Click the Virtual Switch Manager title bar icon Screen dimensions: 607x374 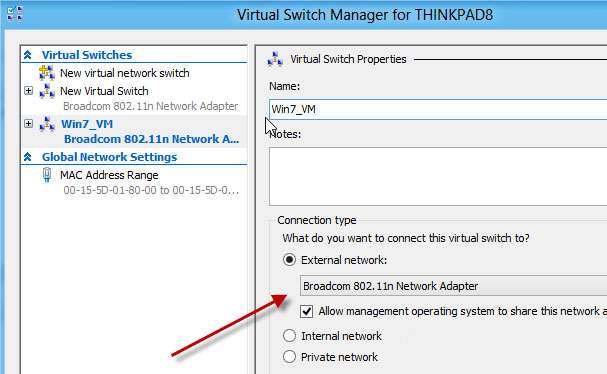(15, 14)
